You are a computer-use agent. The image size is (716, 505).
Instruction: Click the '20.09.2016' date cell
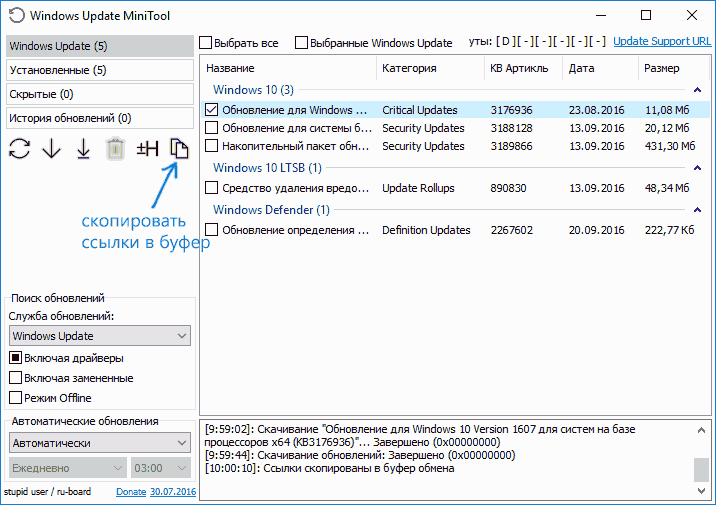coord(596,230)
